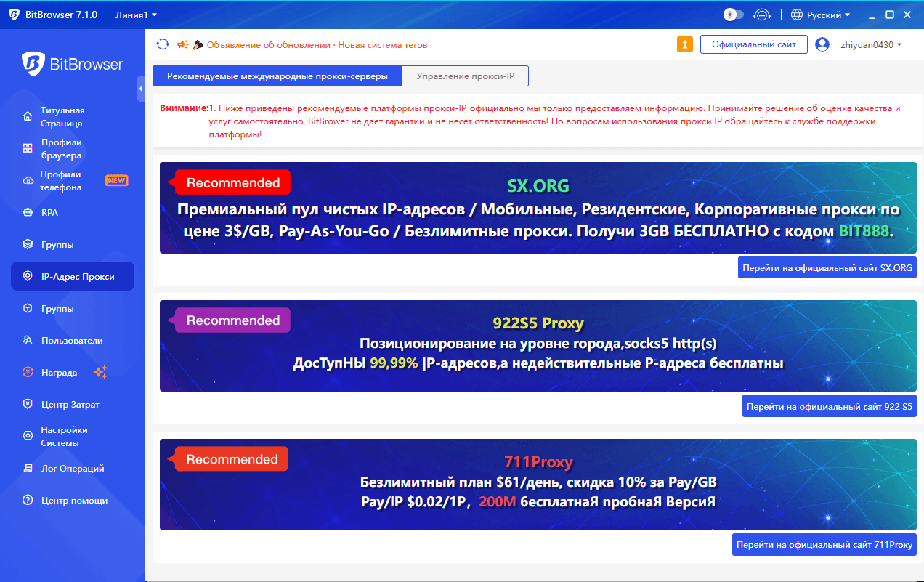Open the Русский language dropdown
This screenshot has height=582, width=924.
(x=819, y=14)
